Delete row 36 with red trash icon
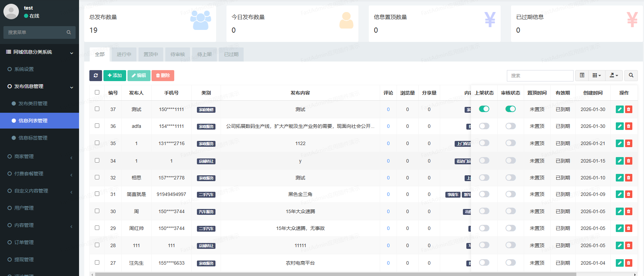 click(x=629, y=126)
